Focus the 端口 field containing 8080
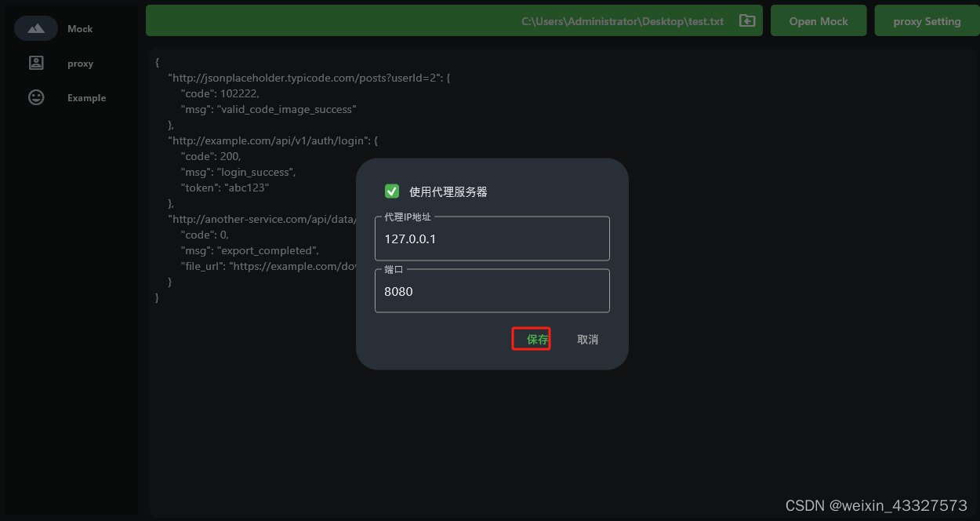The width and height of the screenshot is (980, 521). pos(492,291)
